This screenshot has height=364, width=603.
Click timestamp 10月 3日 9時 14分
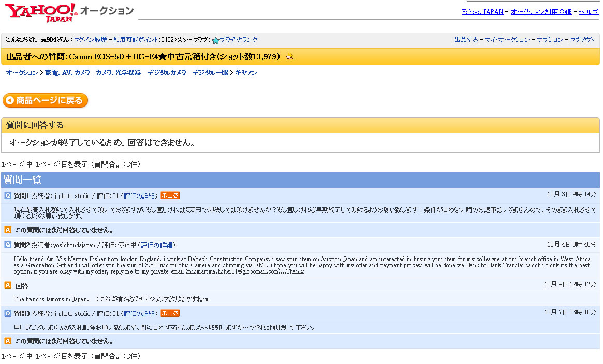point(572,195)
